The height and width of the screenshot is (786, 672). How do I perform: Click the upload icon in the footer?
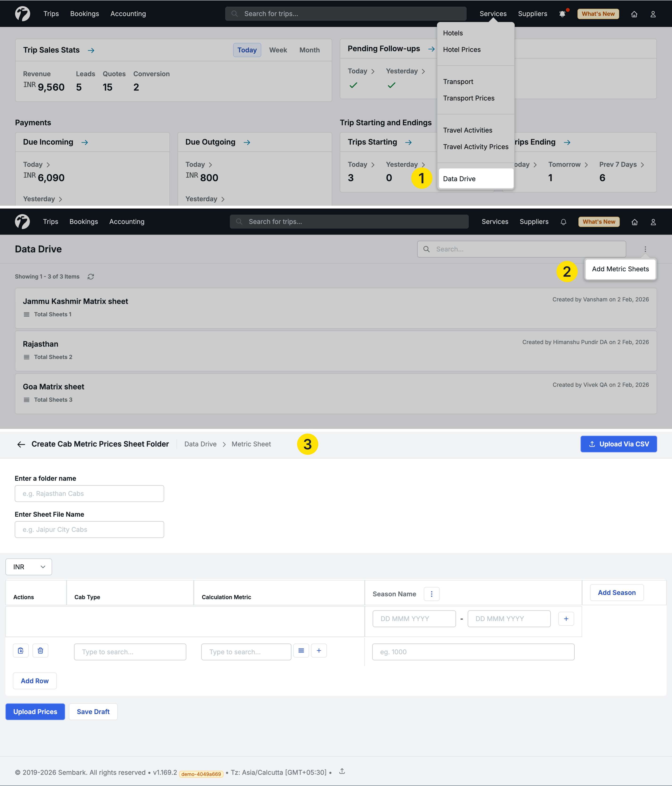342,771
